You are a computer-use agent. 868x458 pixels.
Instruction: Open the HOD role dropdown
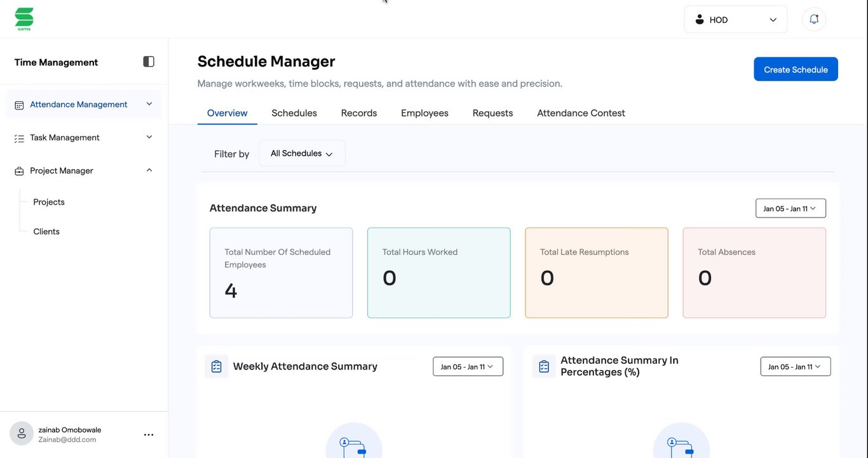pos(735,20)
